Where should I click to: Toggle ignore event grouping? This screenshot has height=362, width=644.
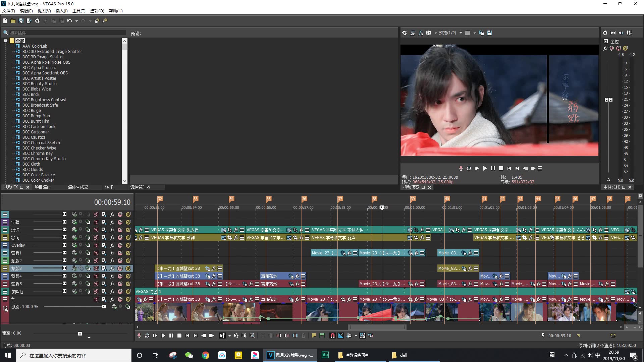coord(371,336)
